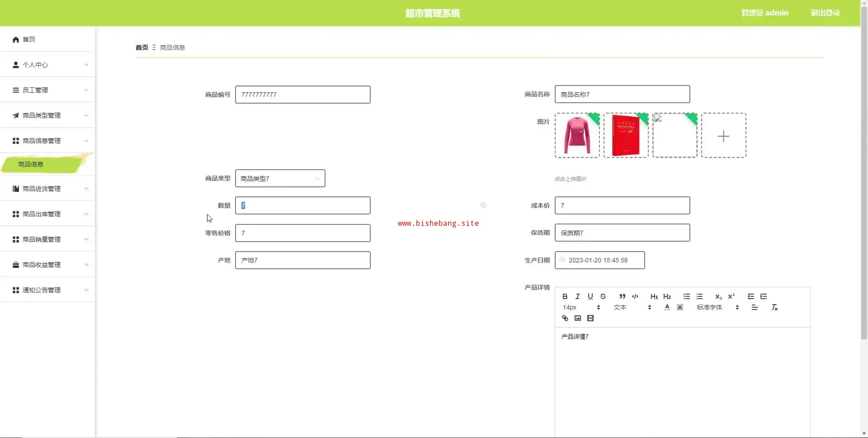Create a bulleted list
This screenshot has width=868, height=438.
click(x=699, y=296)
